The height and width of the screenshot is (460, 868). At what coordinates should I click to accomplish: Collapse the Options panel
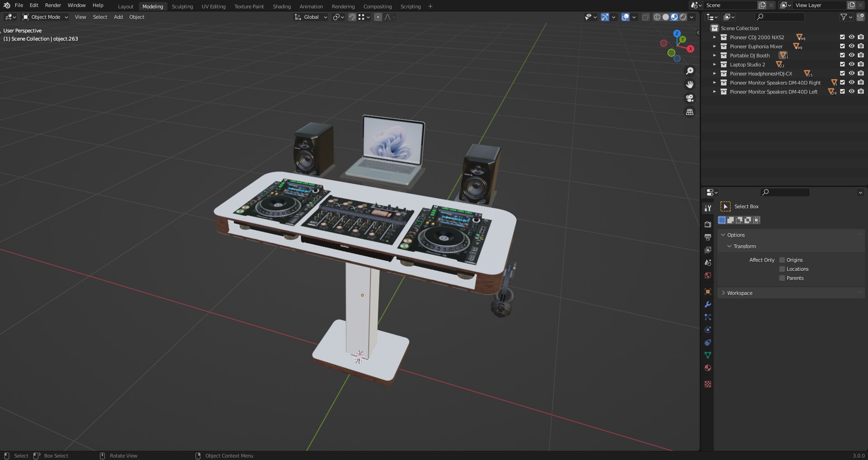[736, 235]
